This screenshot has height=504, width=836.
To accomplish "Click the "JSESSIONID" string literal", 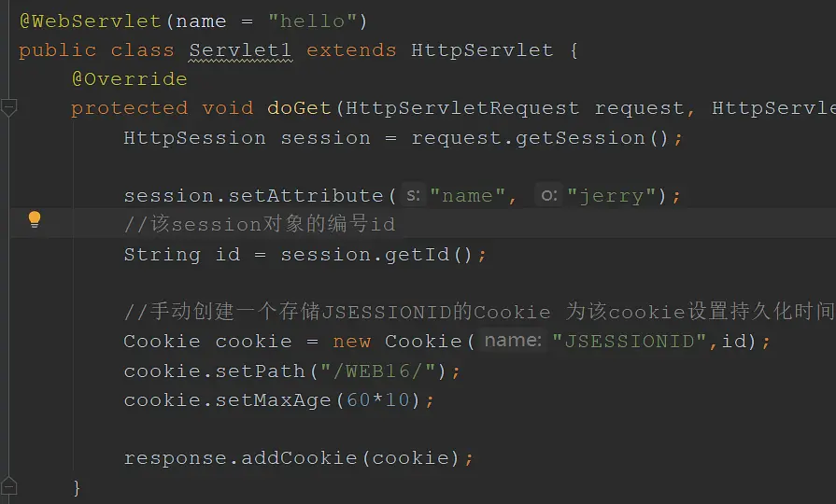I will (x=630, y=341).
